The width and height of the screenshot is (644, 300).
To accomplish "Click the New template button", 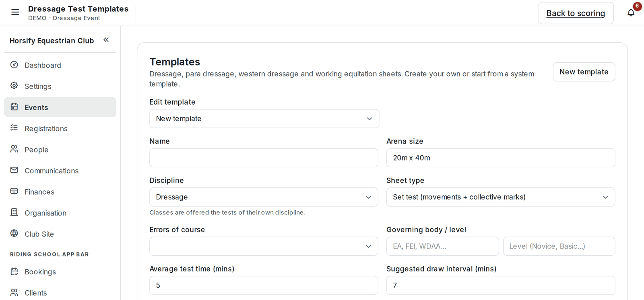I will [584, 72].
